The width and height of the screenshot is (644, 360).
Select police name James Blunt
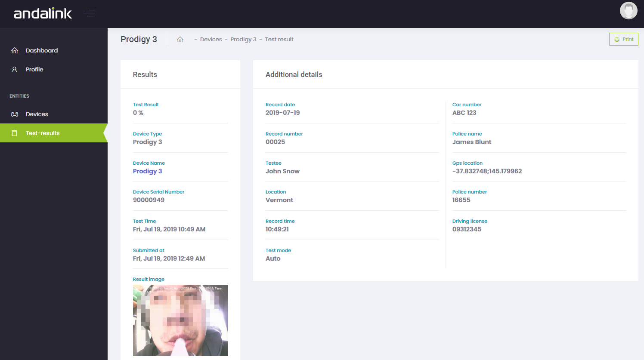tap(472, 142)
